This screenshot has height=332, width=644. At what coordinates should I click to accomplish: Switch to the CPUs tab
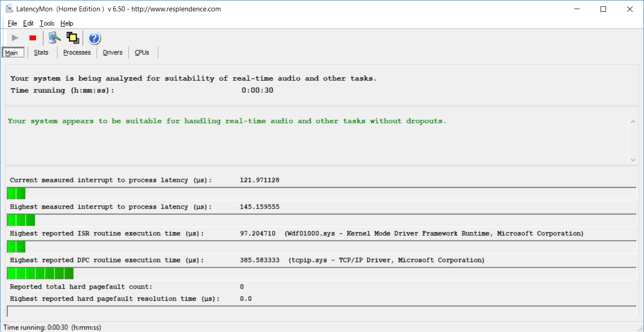coord(142,53)
